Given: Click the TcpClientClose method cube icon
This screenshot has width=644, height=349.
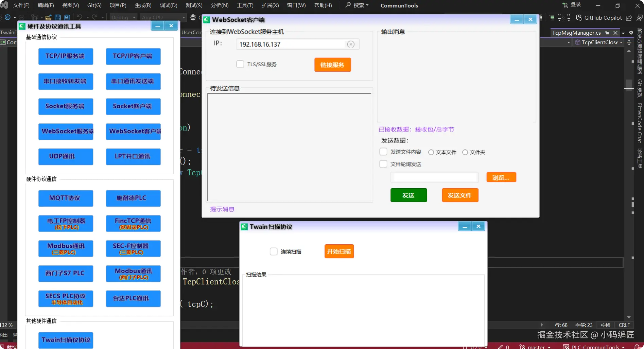Looking at the screenshot, I should point(577,42).
